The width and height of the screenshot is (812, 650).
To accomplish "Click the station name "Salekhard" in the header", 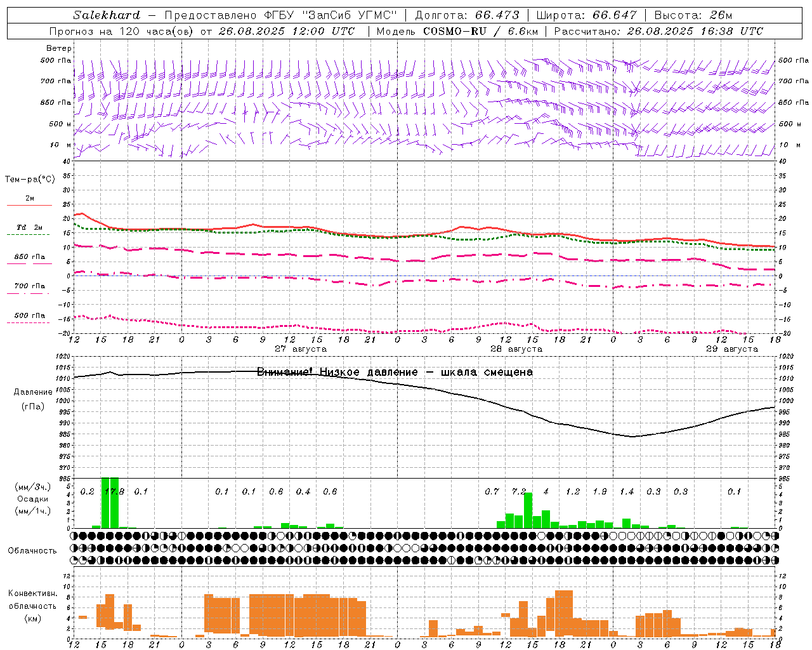I will tap(107, 15).
